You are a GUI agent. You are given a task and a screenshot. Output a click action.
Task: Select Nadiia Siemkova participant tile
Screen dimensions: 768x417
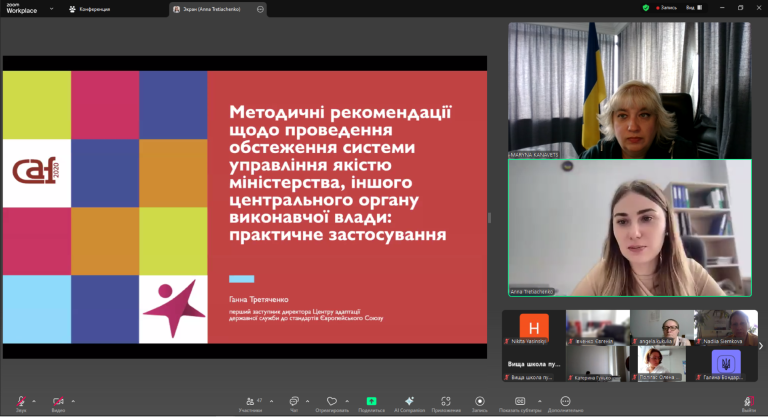coord(726,327)
